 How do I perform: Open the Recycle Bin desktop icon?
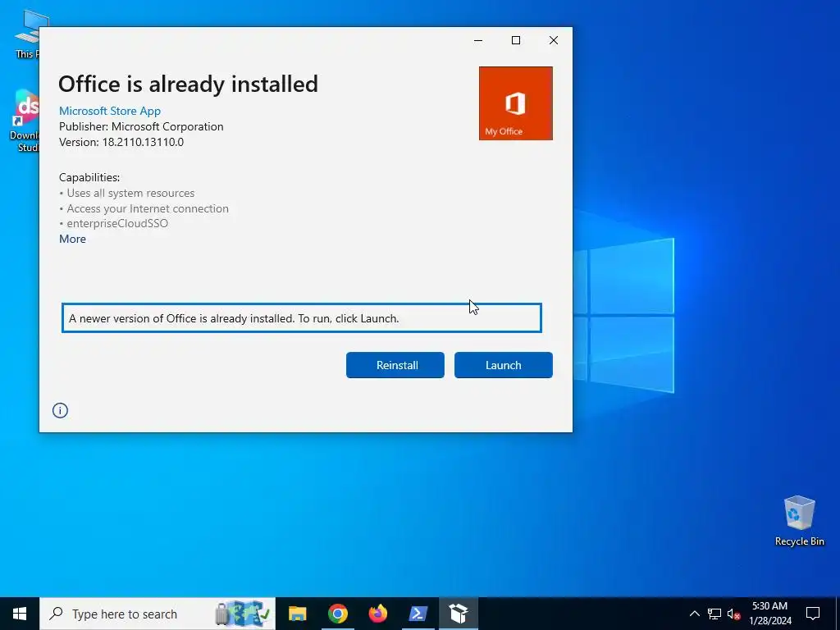(799, 521)
